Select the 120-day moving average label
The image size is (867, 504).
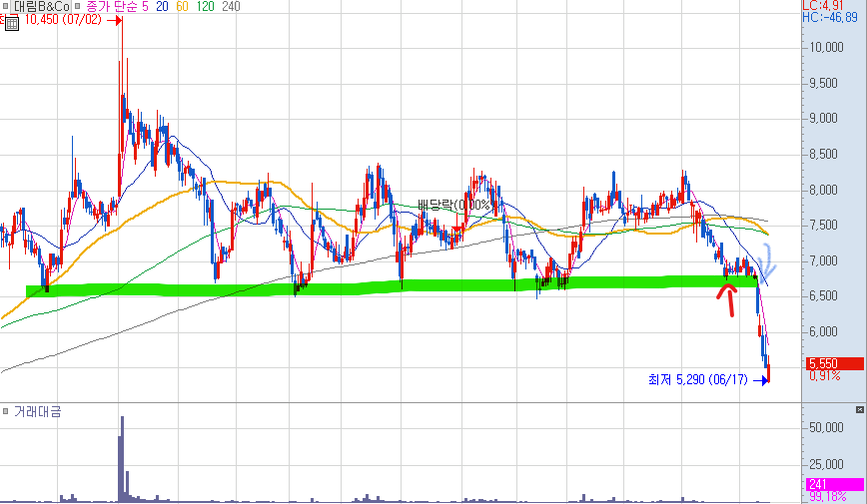(205, 7)
